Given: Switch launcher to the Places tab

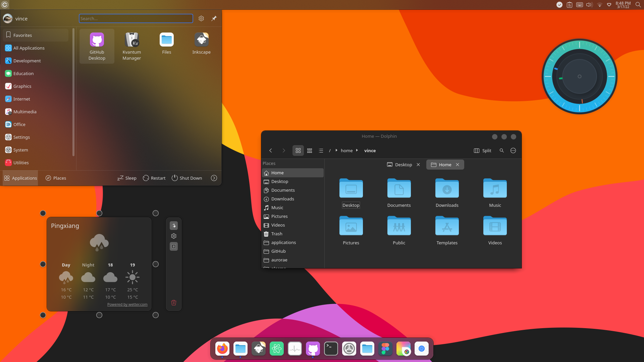Looking at the screenshot, I should point(56,178).
